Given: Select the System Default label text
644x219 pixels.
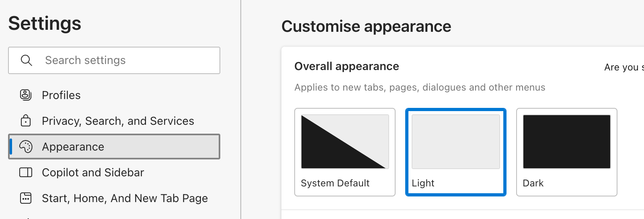Looking at the screenshot, I should [x=335, y=183].
